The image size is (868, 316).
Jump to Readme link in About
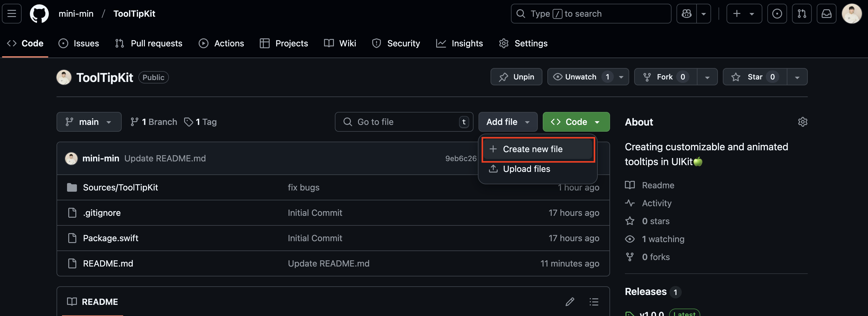(650, 185)
